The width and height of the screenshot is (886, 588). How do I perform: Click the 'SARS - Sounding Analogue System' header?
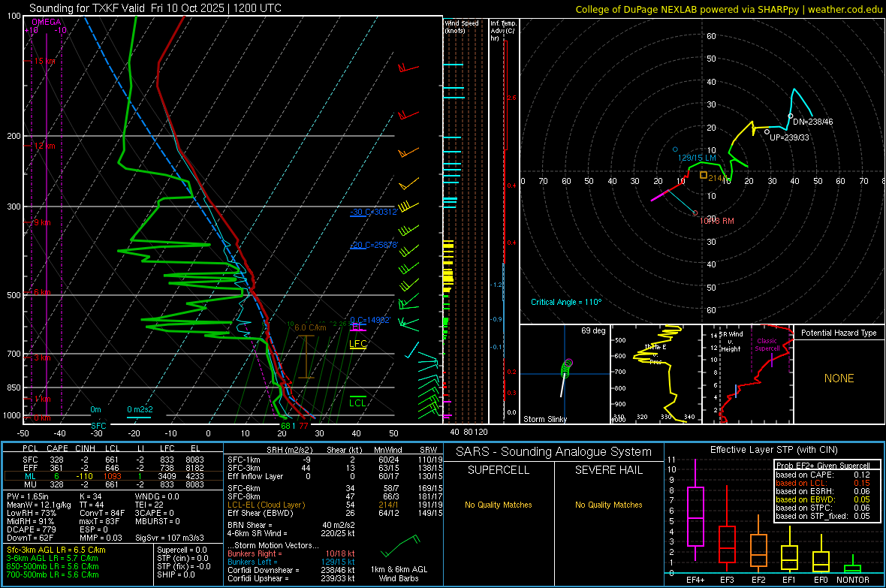click(554, 452)
